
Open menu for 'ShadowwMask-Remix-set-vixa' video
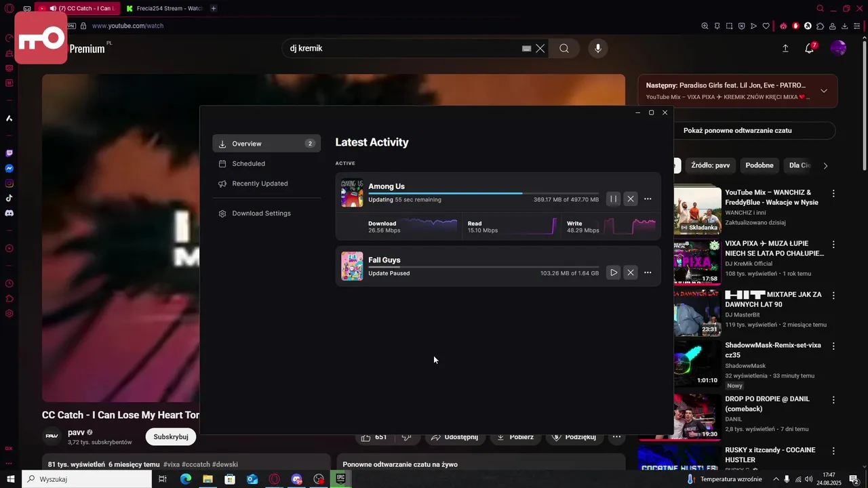(833, 347)
